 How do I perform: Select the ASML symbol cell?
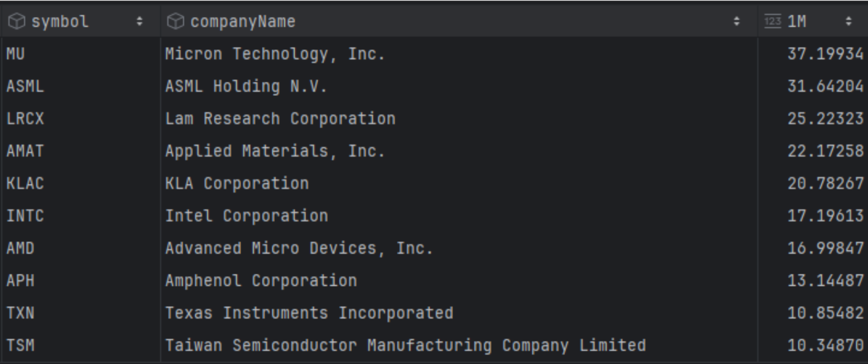25,86
